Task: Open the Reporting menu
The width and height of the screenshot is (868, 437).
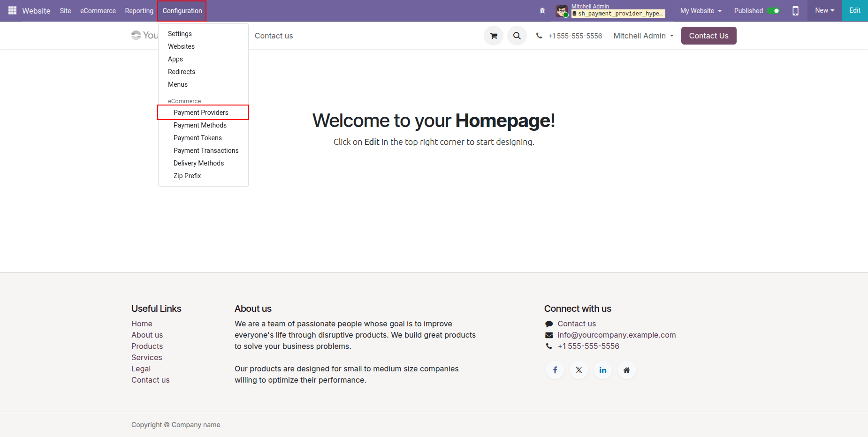Action: (x=139, y=11)
